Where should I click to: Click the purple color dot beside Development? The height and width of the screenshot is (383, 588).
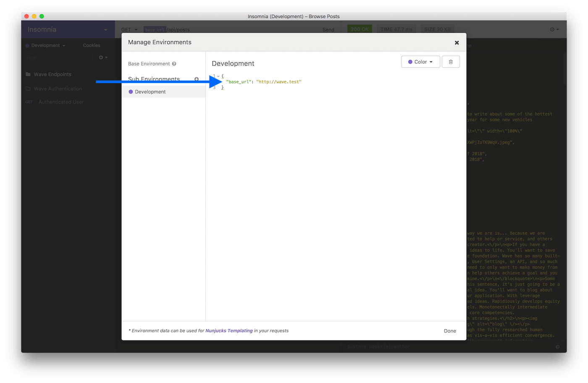[x=131, y=92]
